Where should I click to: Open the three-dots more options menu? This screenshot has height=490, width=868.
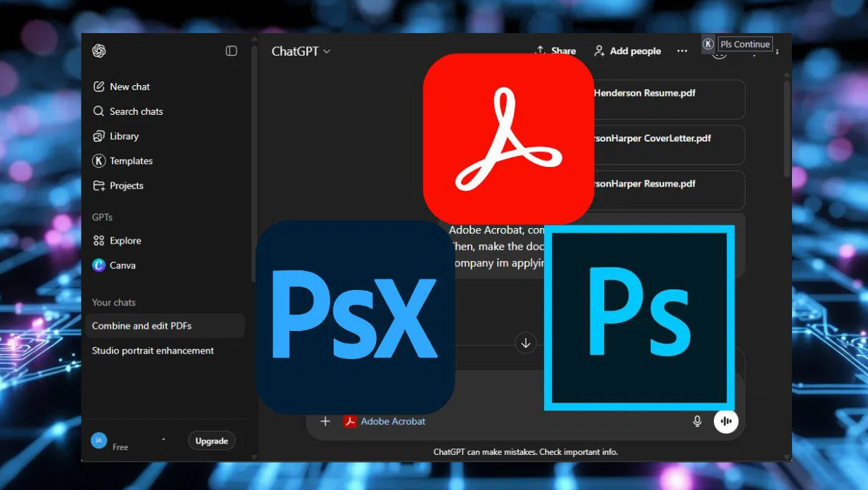click(x=681, y=51)
